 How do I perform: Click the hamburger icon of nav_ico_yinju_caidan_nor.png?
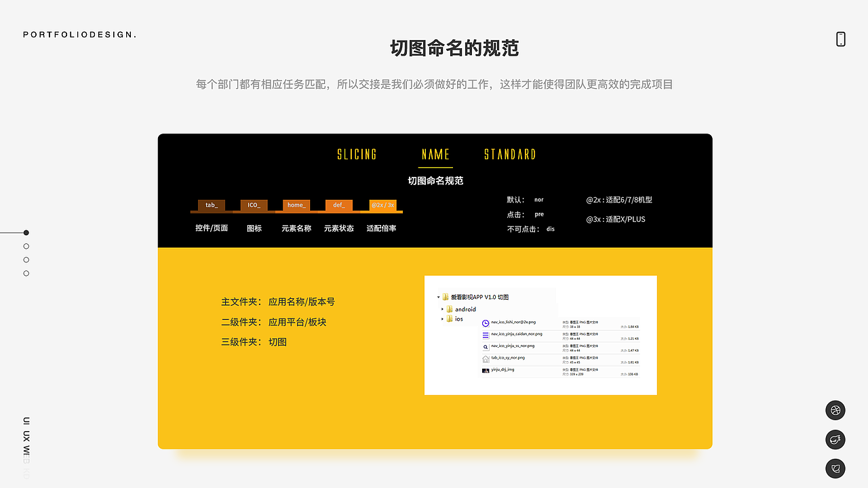click(x=486, y=335)
